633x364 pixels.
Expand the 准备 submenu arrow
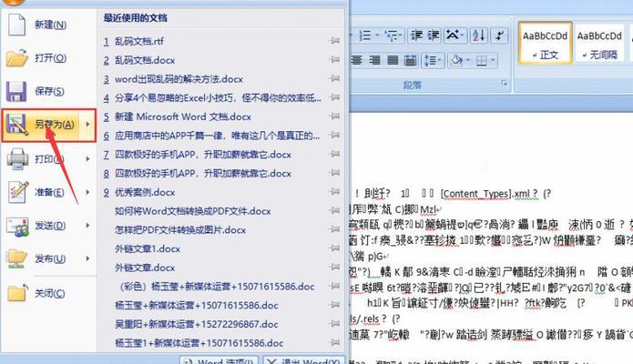tap(87, 192)
